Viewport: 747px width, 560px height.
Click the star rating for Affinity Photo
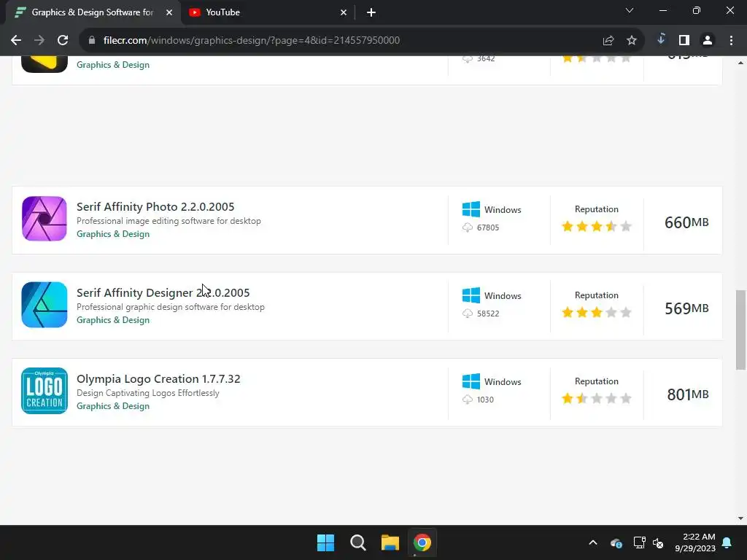(x=597, y=226)
